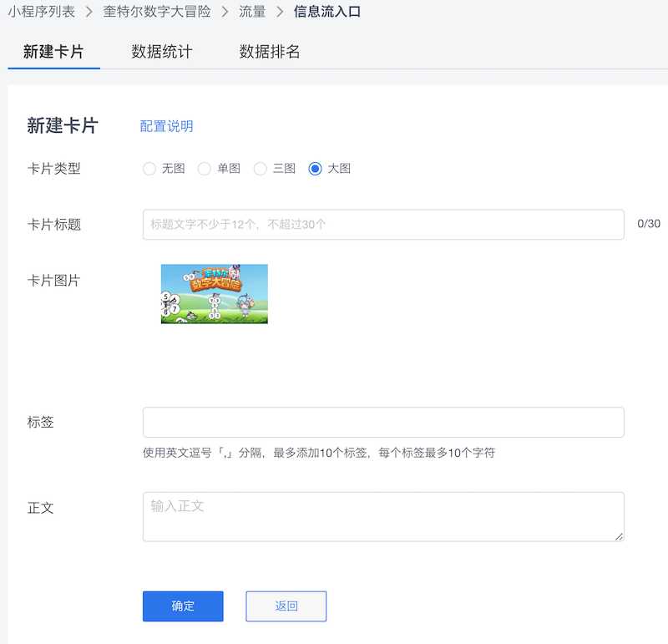Click the 新建卡片 section heading
Viewport: 668px width, 644px height.
click(63, 126)
